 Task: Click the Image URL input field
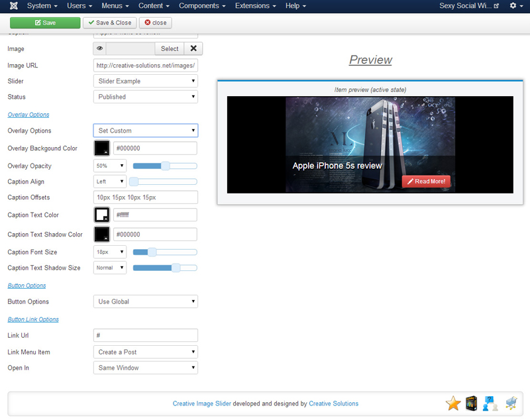146,66
